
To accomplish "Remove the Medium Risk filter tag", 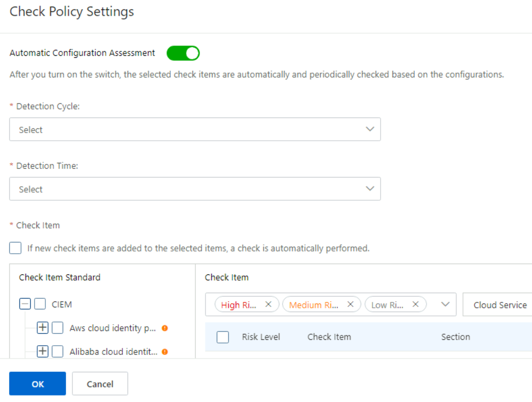I will [x=350, y=304].
